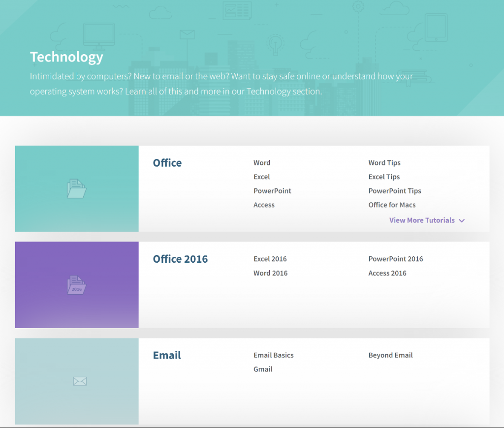The width and height of the screenshot is (504, 428).
Task: Open Excel Tips tutorial
Action: pos(384,177)
